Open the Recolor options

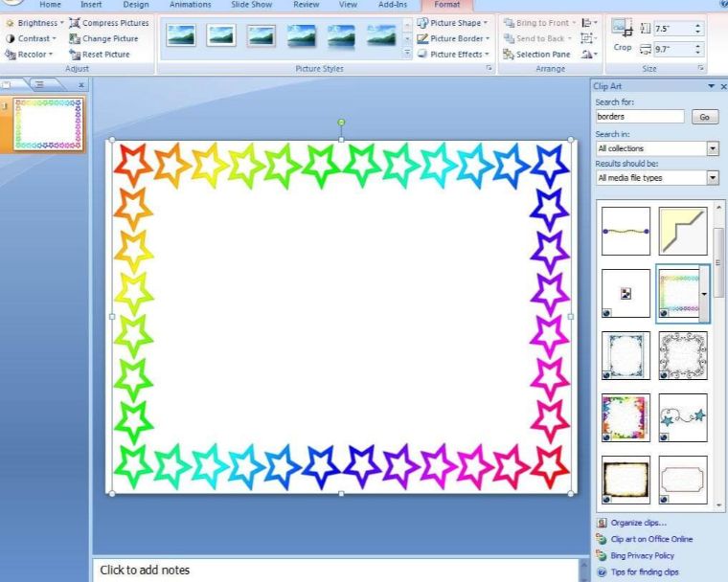pyautogui.click(x=32, y=55)
